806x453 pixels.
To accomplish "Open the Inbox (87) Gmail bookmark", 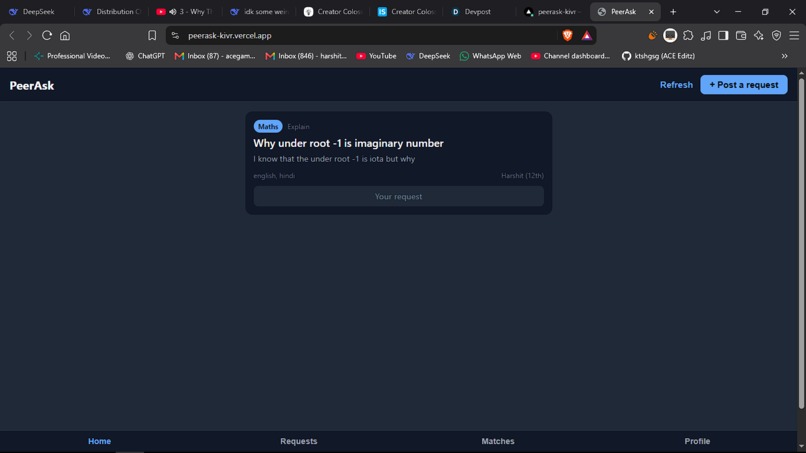I will point(215,56).
